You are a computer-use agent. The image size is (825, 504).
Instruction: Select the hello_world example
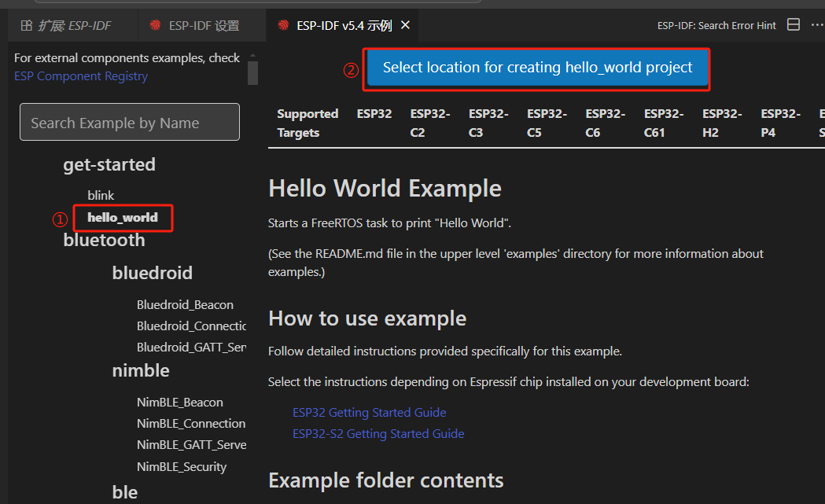(122, 218)
